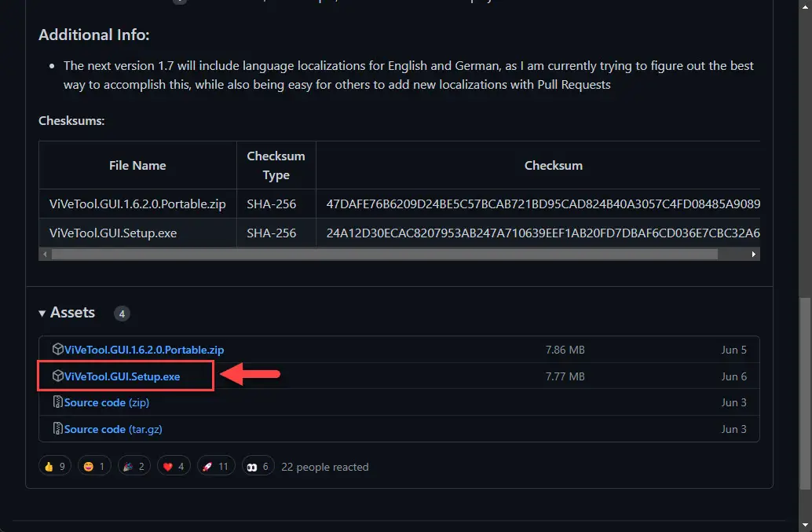The height and width of the screenshot is (532, 812).
Task: Click the page scrollbar up arrow
Action: 805,6
